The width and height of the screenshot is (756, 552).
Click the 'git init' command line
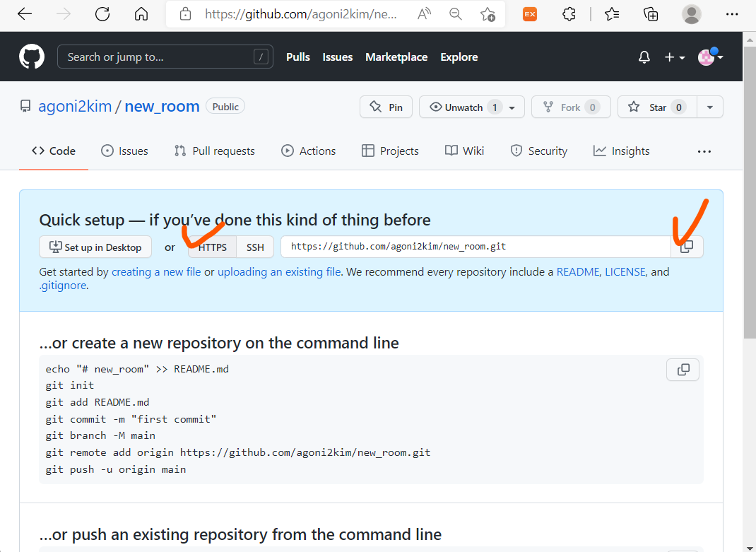point(70,385)
